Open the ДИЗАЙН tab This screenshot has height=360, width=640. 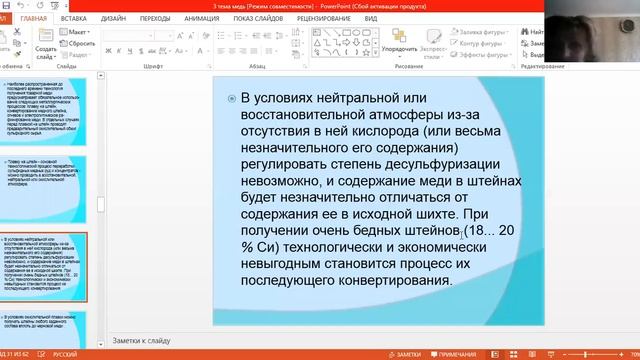click(x=113, y=18)
